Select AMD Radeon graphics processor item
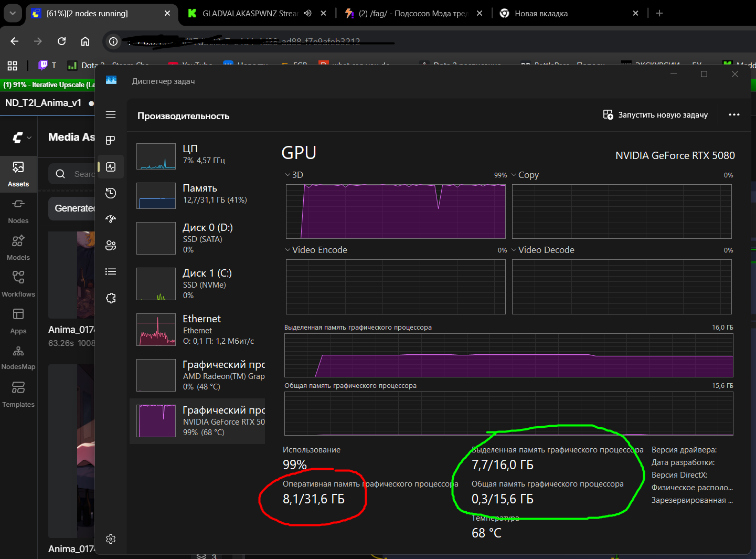The width and height of the screenshot is (756, 559). tap(197, 375)
